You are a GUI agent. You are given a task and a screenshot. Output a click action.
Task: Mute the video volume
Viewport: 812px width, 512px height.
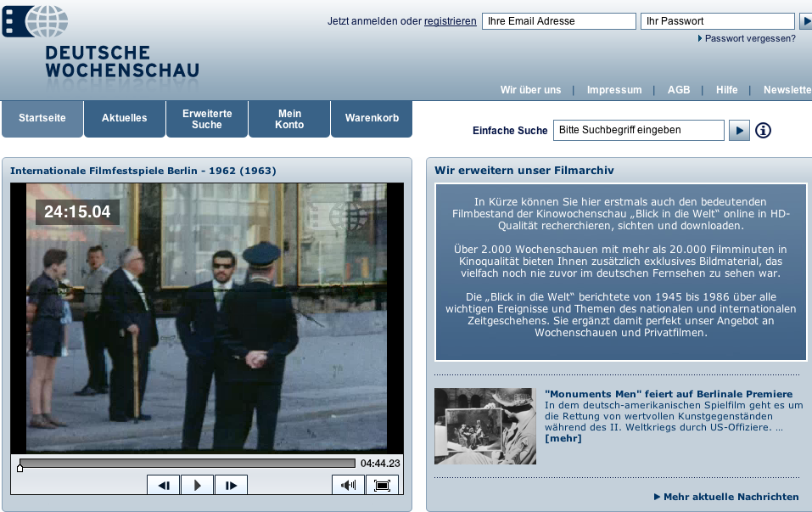pyautogui.click(x=348, y=485)
